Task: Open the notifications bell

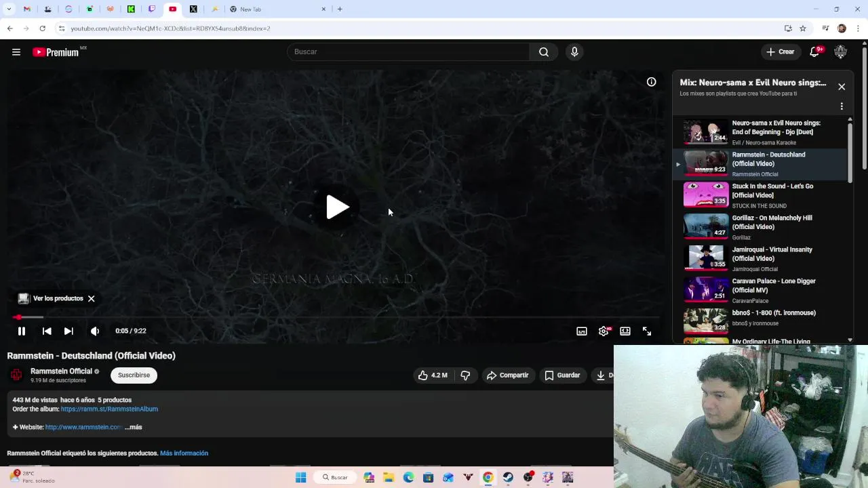Action: (815, 52)
